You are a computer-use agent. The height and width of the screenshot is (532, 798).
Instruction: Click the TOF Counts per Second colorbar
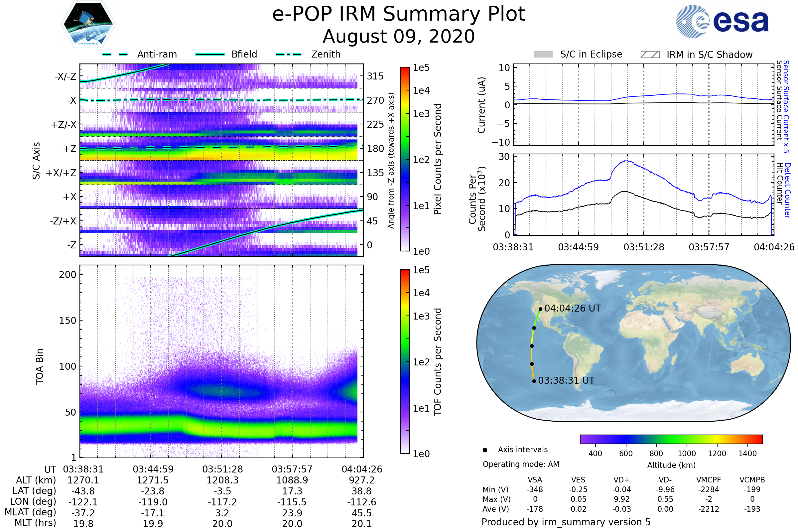[405, 362]
